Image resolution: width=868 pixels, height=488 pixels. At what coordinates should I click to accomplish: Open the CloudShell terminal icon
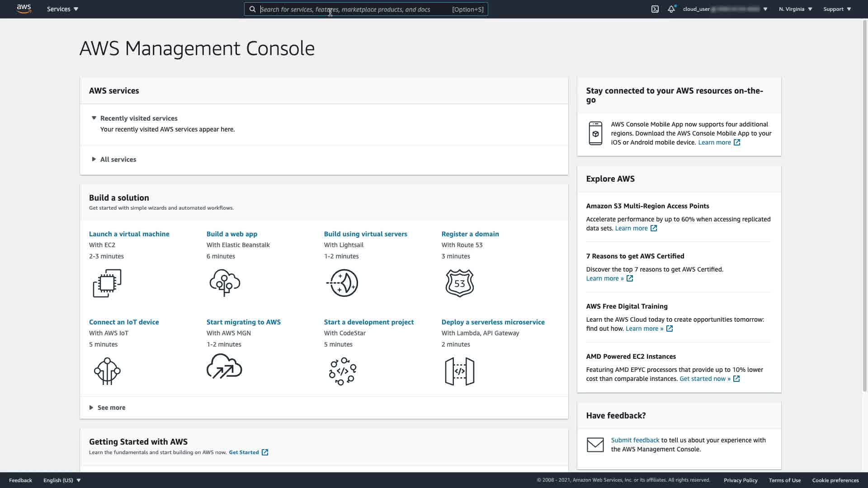coord(655,9)
